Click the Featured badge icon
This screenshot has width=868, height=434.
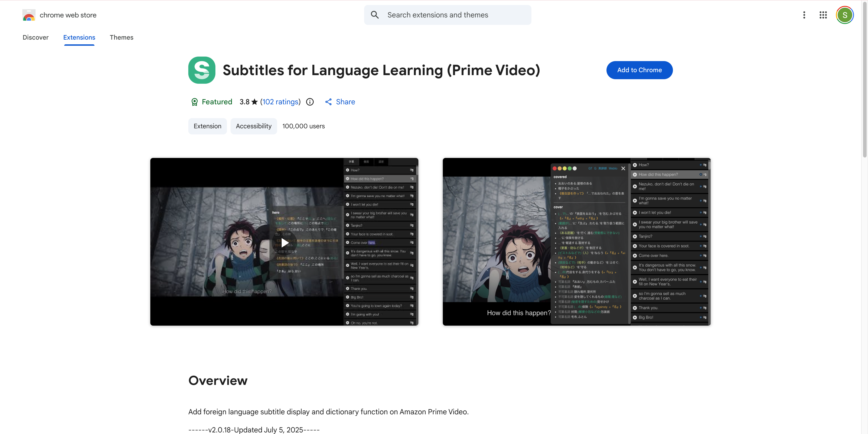[x=194, y=102]
